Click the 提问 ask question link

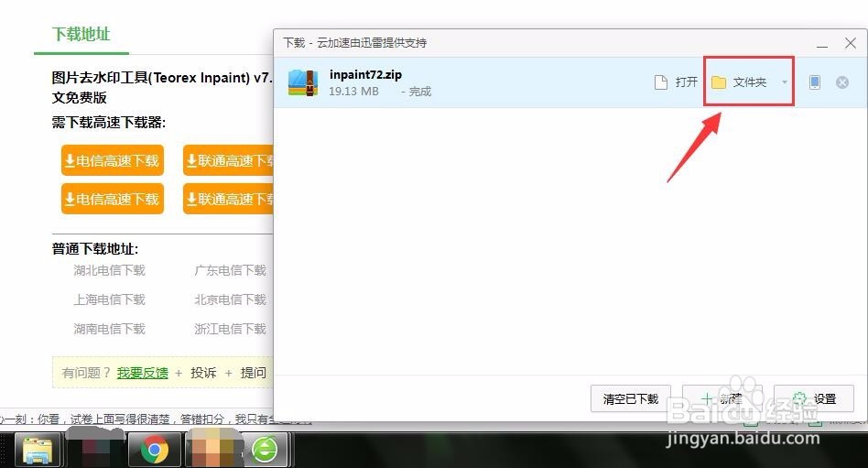[x=253, y=373]
